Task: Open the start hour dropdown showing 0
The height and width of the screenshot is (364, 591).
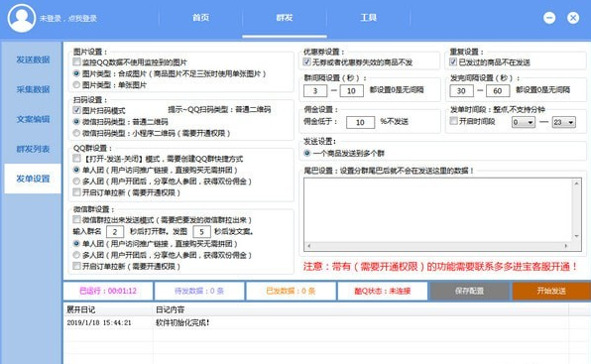Action: pos(524,122)
